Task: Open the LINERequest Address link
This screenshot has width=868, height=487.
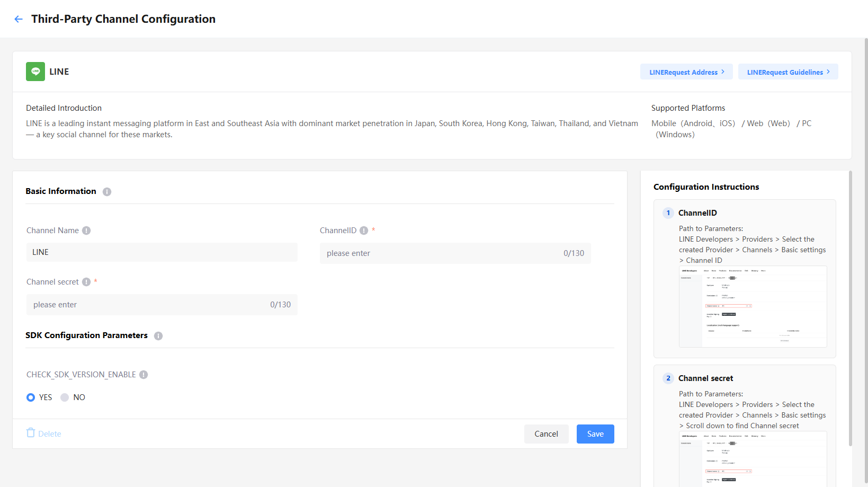Action: 686,72
